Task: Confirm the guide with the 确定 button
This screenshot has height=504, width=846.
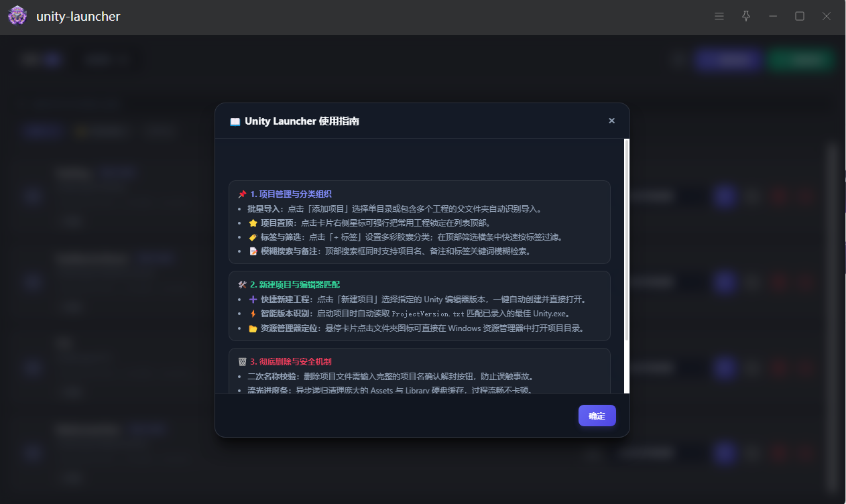Action: point(597,416)
